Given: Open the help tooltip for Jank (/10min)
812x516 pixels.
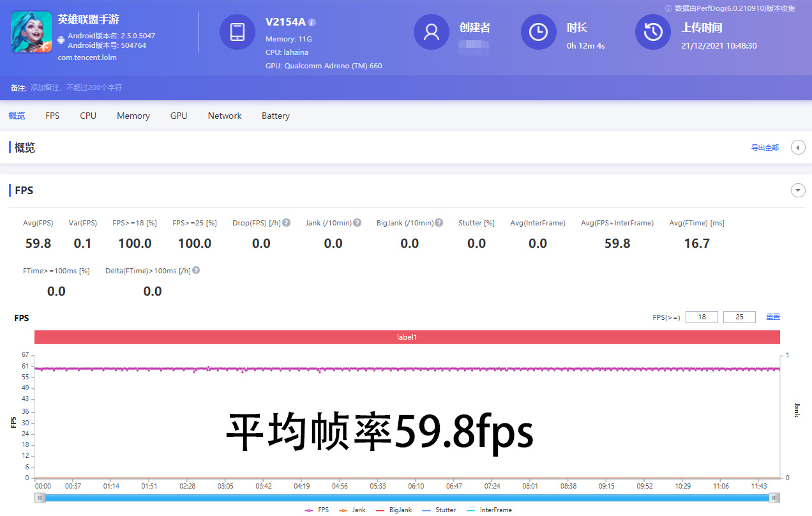Looking at the screenshot, I should pyautogui.click(x=358, y=222).
